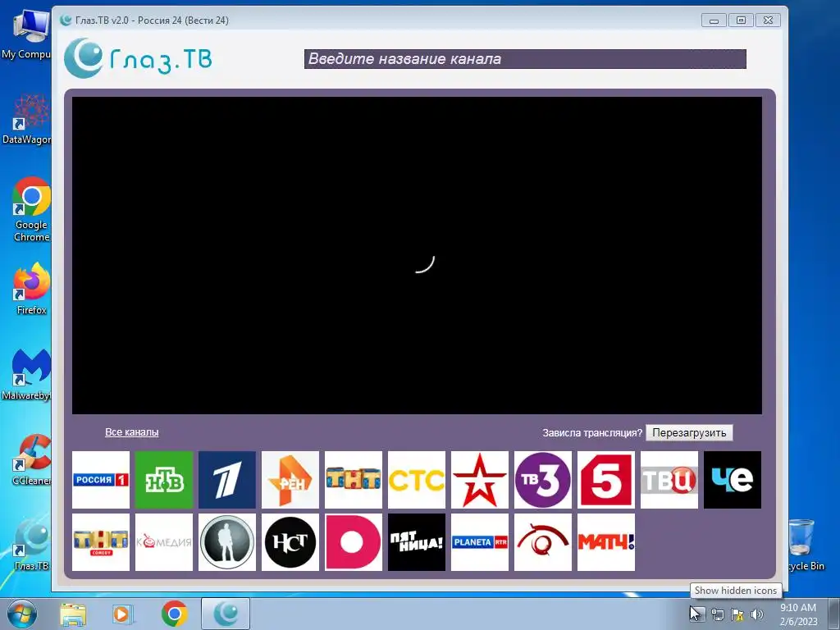Minimize the Глаз.ТВ window
The width and height of the screenshot is (840, 630).
pyautogui.click(x=714, y=21)
